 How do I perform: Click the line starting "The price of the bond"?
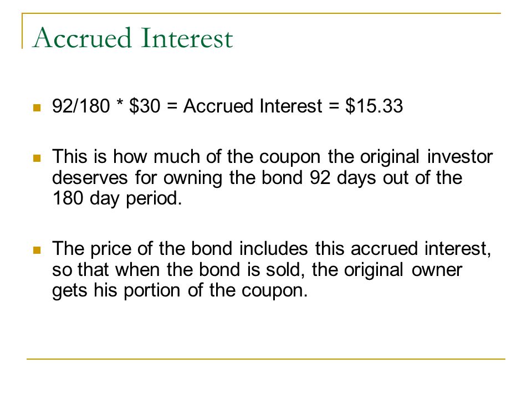coord(272,249)
